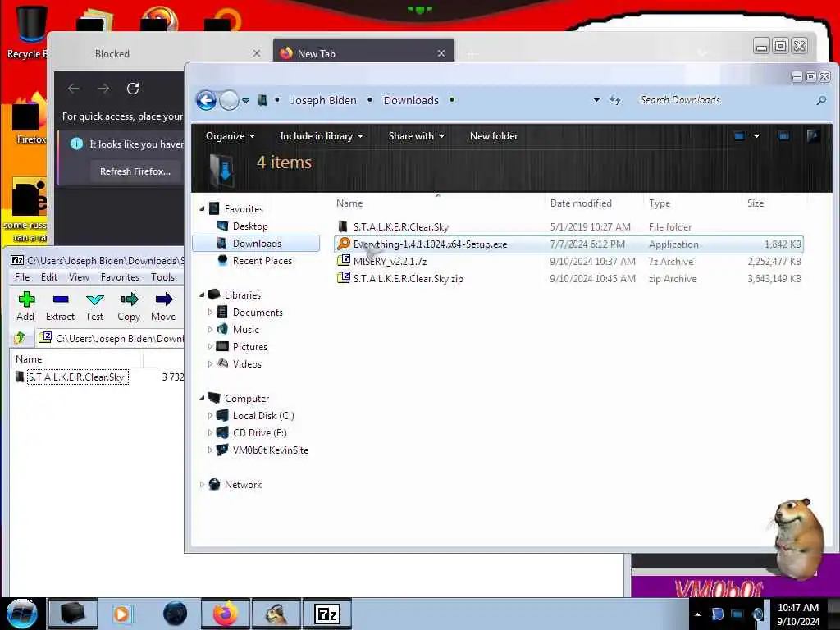Select S.T.A.L.K.E.R.Clear.Sky in 7-Zip list
Viewport: 840px width, 630px height.
tap(76, 377)
